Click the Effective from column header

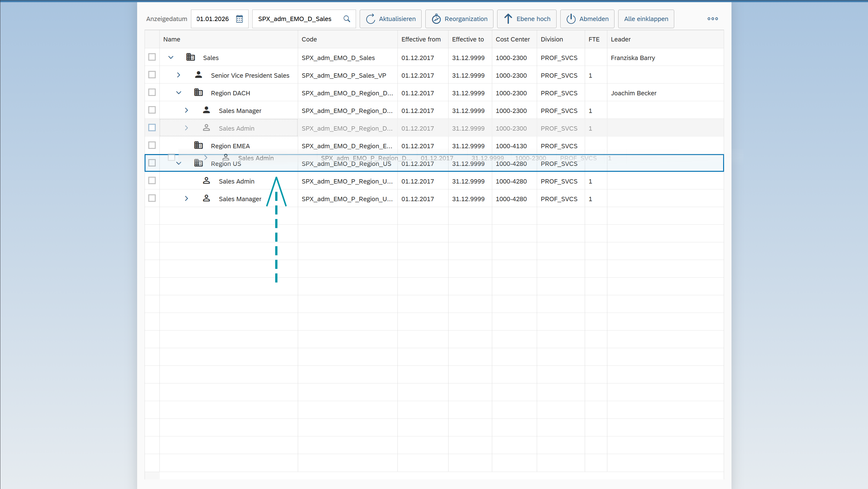point(420,39)
